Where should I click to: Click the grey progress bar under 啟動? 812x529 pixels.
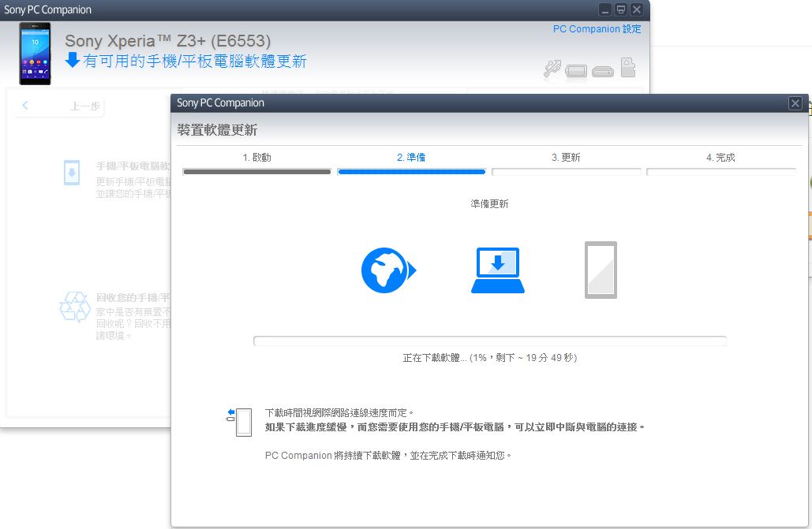point(257,172)
